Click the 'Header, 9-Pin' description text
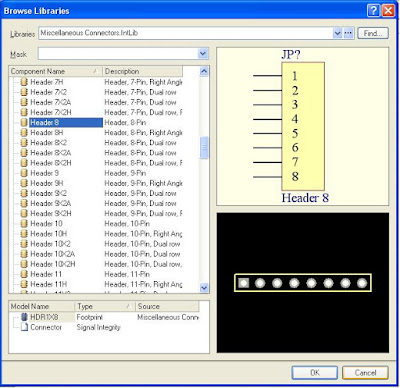Screen dimensions: 400x388 [125, 173]
